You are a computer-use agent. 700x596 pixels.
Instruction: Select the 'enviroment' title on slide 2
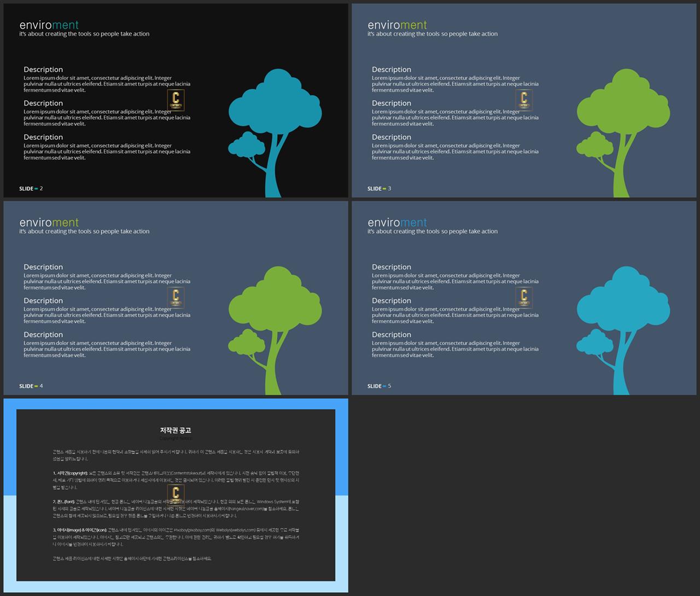(49, 25)
